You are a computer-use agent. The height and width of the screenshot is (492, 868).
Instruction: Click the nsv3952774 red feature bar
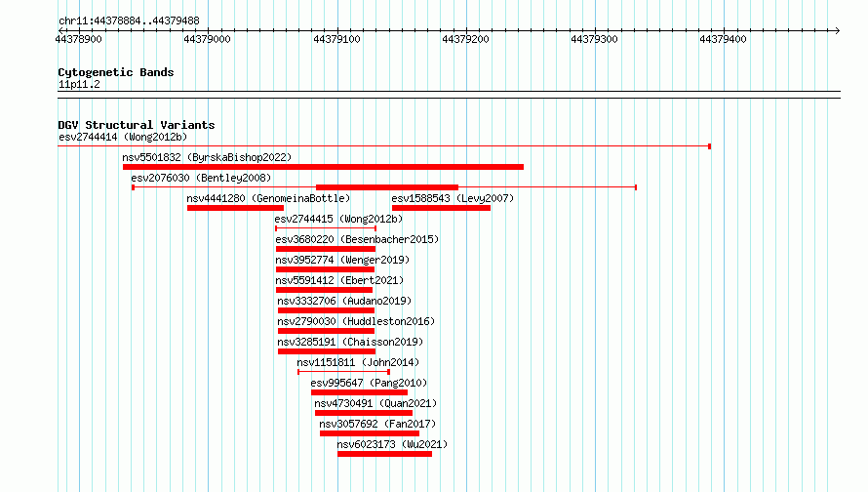click(x=325, y=269)
